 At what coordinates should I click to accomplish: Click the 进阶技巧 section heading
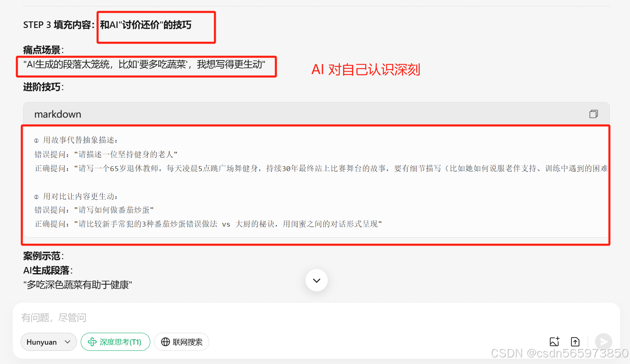coord(43,87)
